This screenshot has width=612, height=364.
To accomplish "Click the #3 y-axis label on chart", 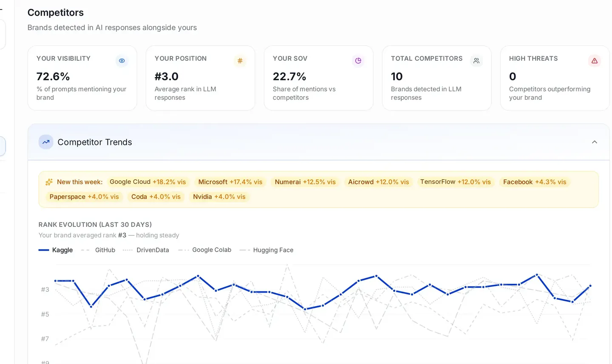I will coord(45,290).
